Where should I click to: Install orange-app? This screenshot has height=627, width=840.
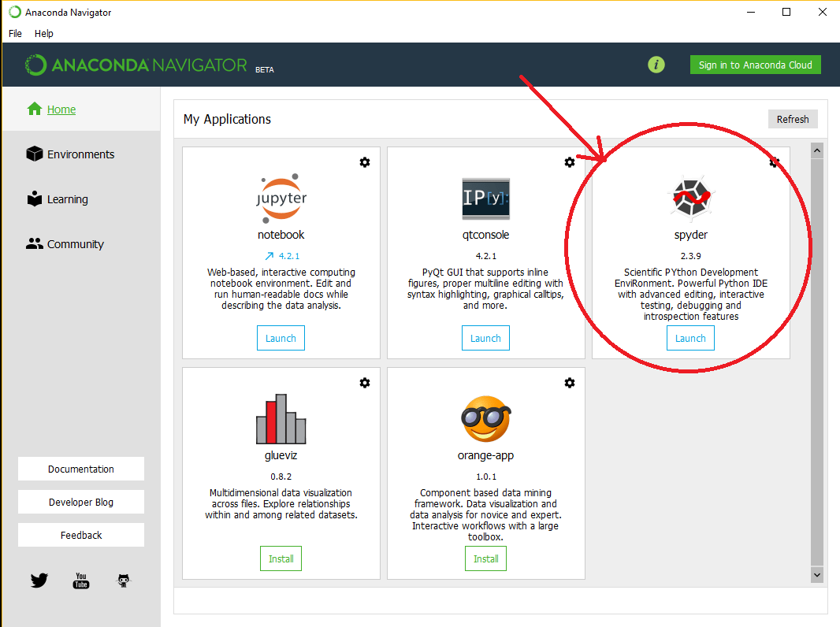486,558
